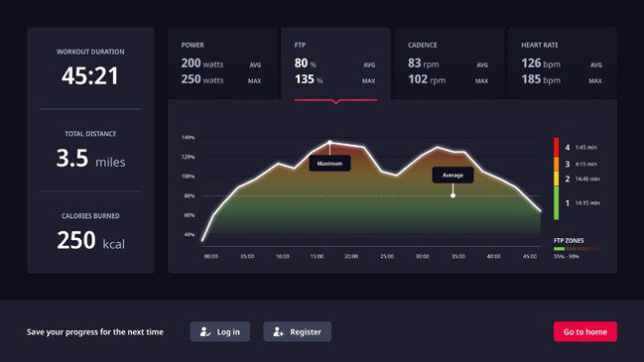Screen dimensions: 644x362
Task: Click the 83 rpm average cadence
Action: 424,63
